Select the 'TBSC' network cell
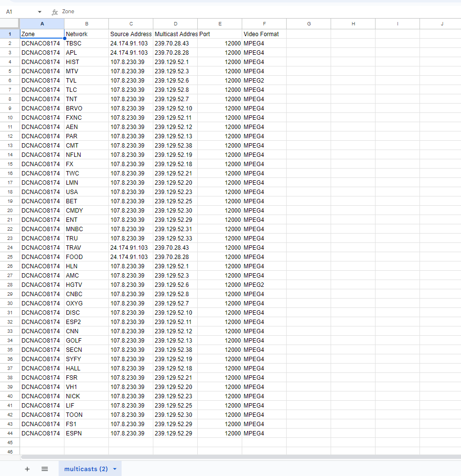Screen dimensions: 461x476 (x=86, y=43)
